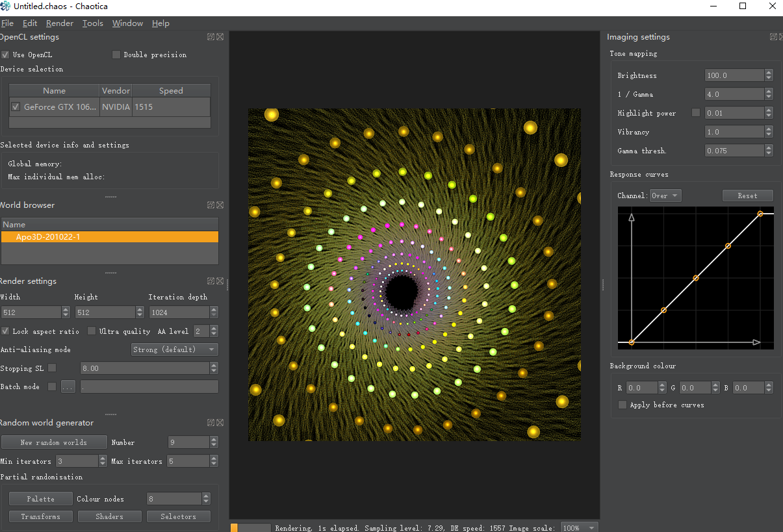Open the Tools menu
Screen dimensions: 783x532
tap(92, 23)
